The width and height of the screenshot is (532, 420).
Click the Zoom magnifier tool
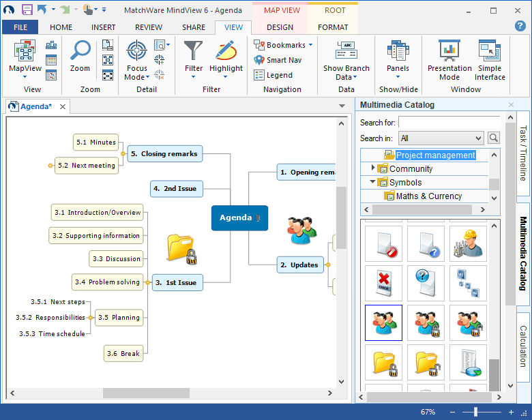(80, 56)
